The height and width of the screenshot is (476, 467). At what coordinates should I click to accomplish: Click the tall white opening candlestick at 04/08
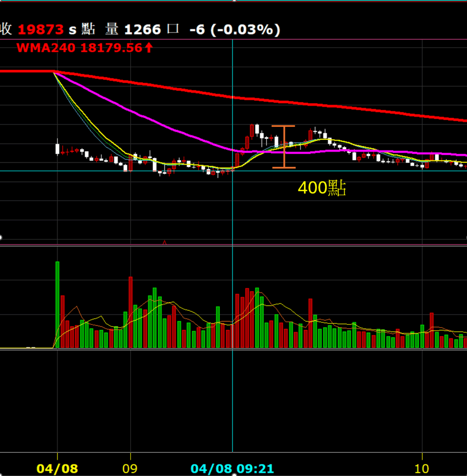pos(57,149)
